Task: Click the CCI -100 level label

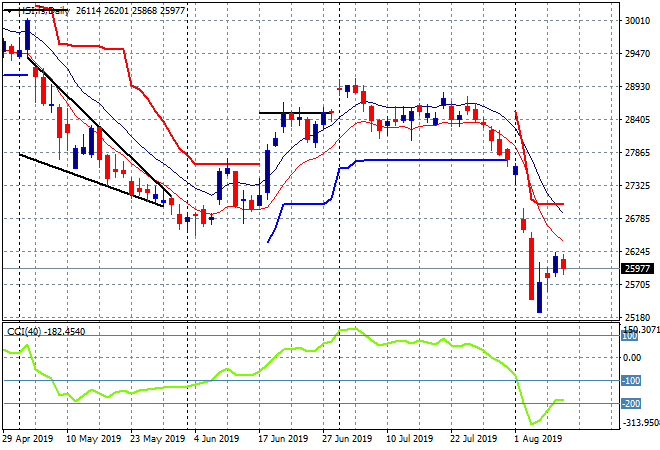Action: click(631, 381)
